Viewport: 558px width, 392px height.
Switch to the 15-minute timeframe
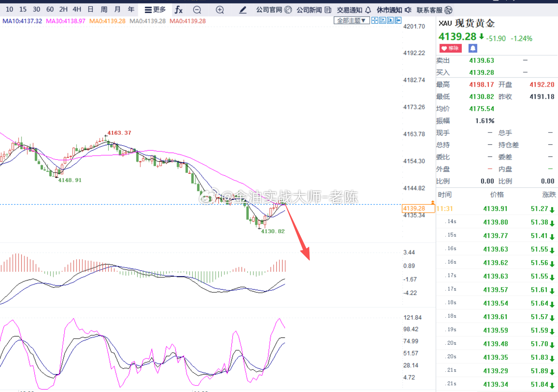23,9
